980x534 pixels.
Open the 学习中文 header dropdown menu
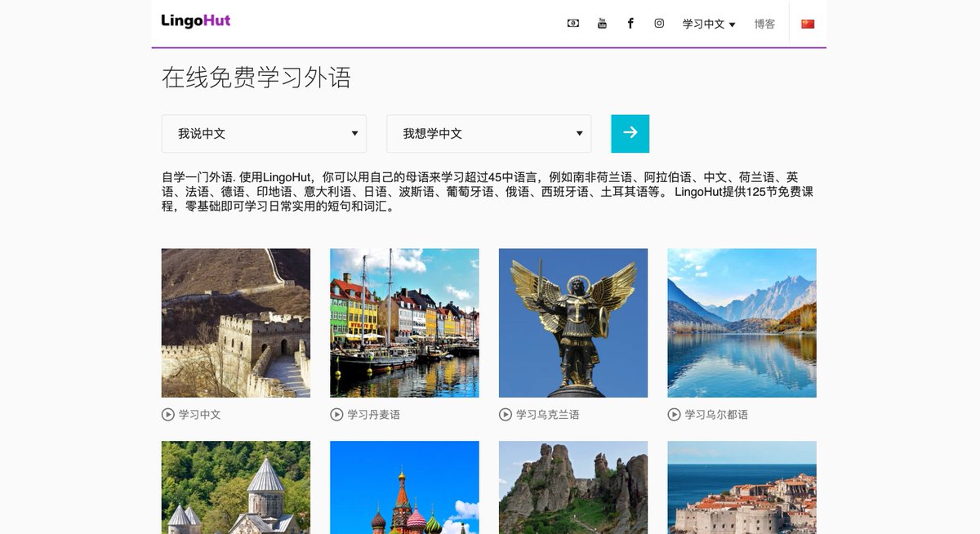click(709, 24)
